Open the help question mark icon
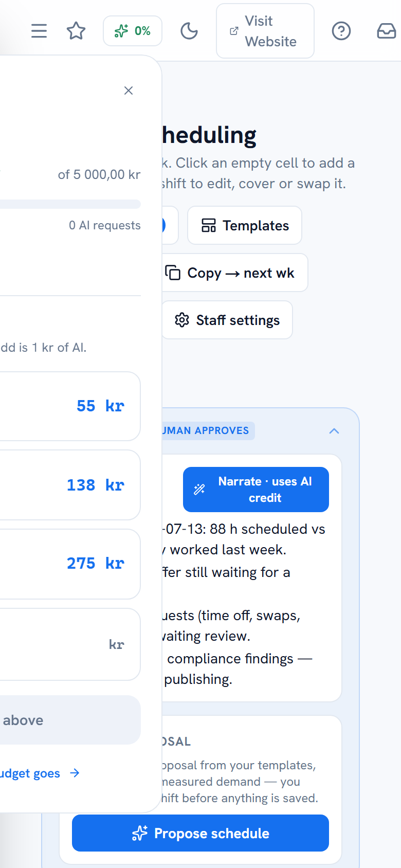This screenshot has width=401, height=868. (x=341, y=31)
